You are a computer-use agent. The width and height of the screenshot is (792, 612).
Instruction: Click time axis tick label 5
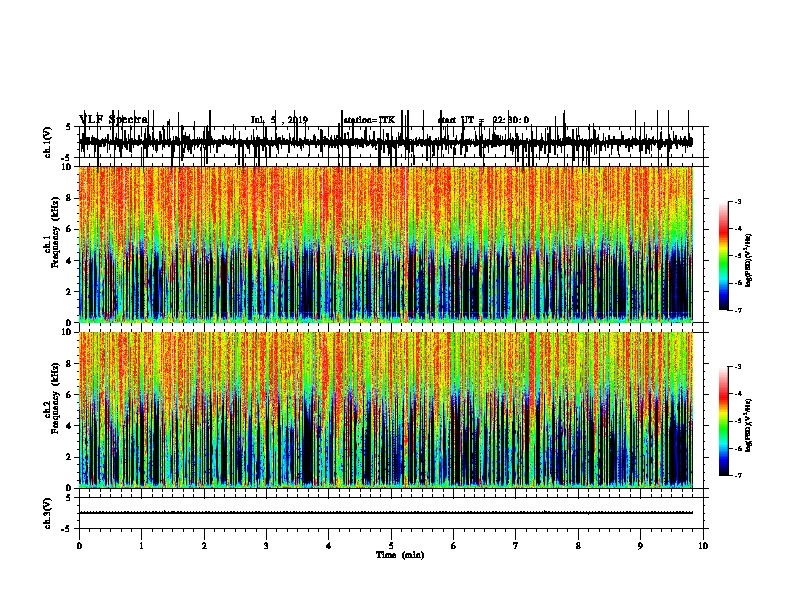(x=391, y=546)
